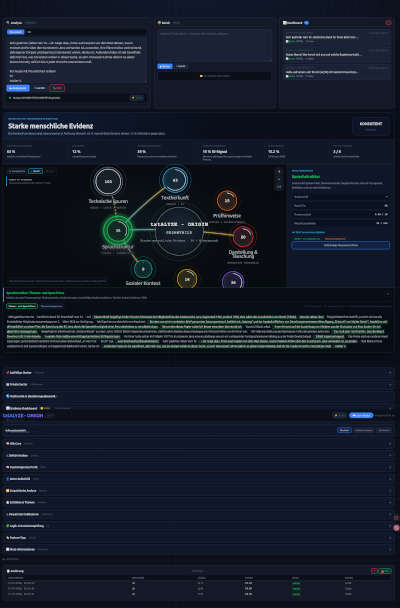Click the wide blue outlined sidebar button
The height and width of the screenshot is (608, 400).
pos(341,245)
